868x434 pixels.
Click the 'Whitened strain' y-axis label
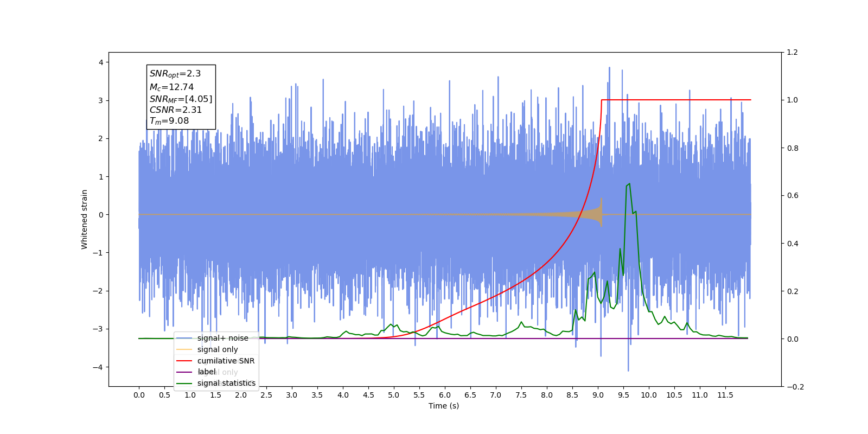coord(84,219)
